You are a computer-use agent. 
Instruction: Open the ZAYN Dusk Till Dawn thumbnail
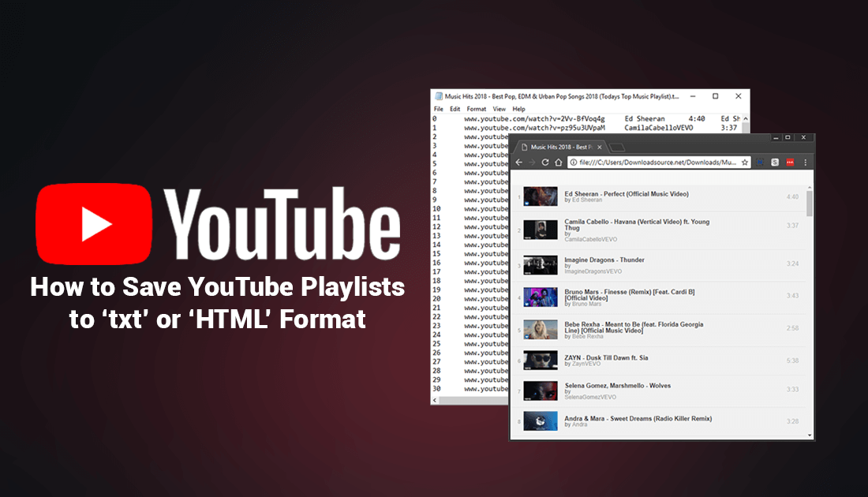pyautogui.click(x=541, y=361)
